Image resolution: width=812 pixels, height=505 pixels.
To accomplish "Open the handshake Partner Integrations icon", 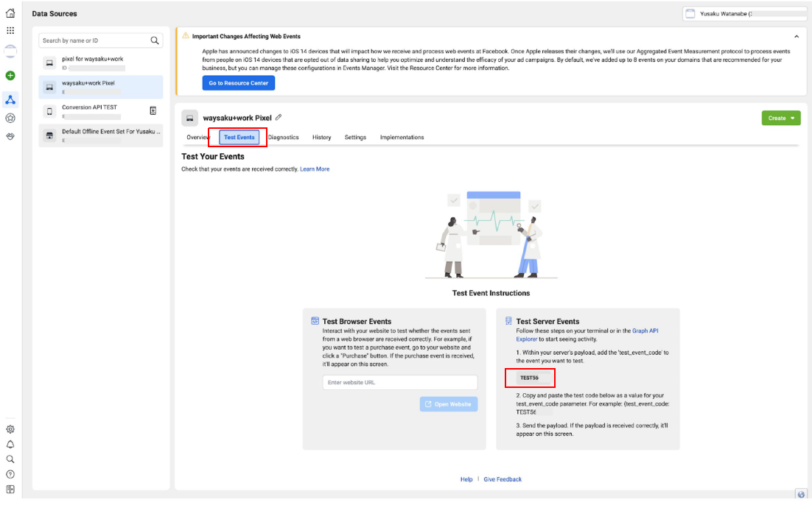I will click(x=10, y=136).
